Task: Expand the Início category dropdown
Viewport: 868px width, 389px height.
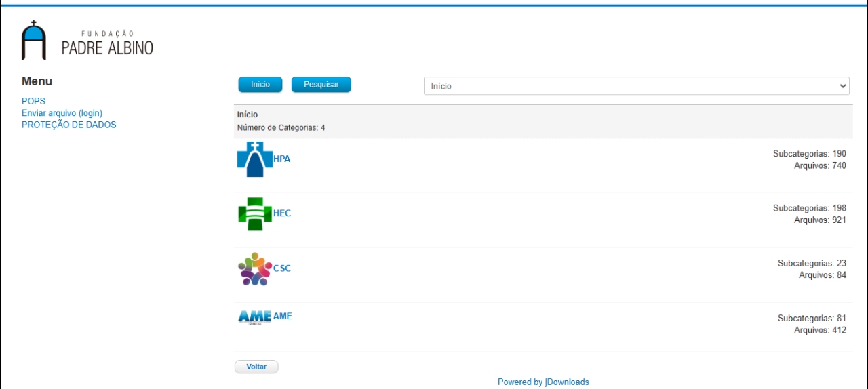Action: tap(637, 86)
